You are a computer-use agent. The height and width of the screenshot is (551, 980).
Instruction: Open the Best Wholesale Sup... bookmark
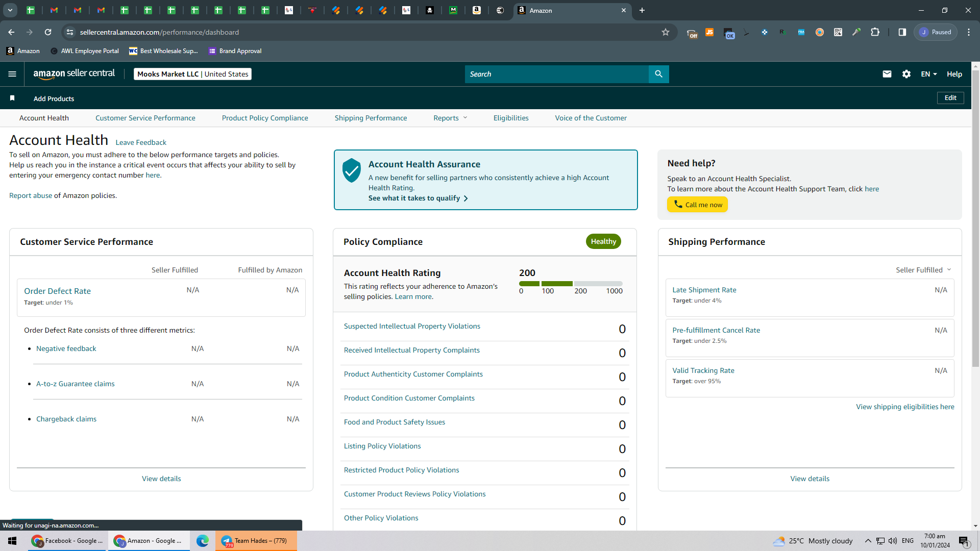[163, 51]
